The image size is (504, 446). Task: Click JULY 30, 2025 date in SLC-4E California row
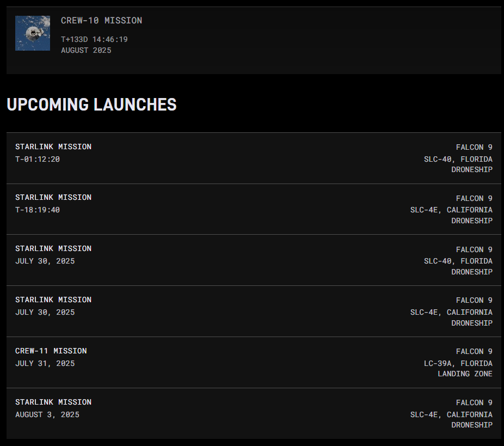click(x=45, y=312)
